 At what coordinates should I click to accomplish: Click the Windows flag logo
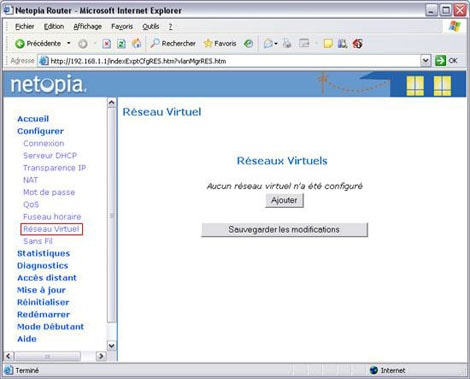point(455,26)
